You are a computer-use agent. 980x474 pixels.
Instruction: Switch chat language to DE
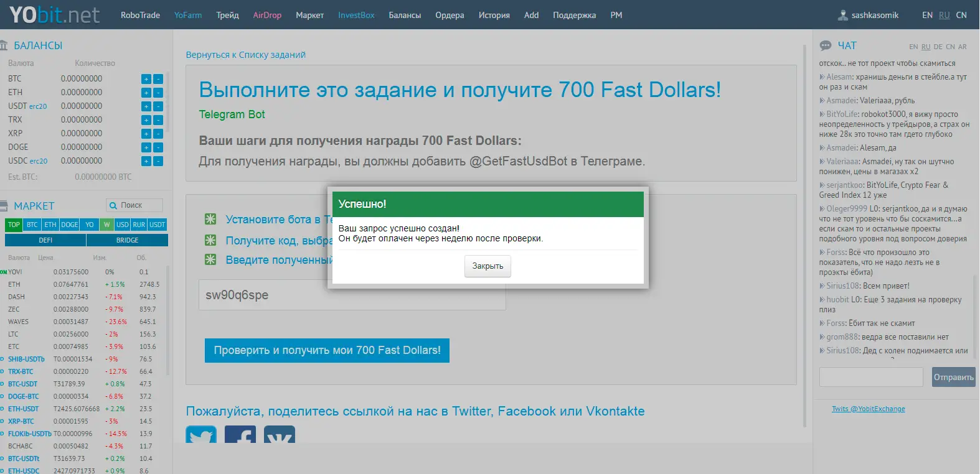tap(938, 47)
